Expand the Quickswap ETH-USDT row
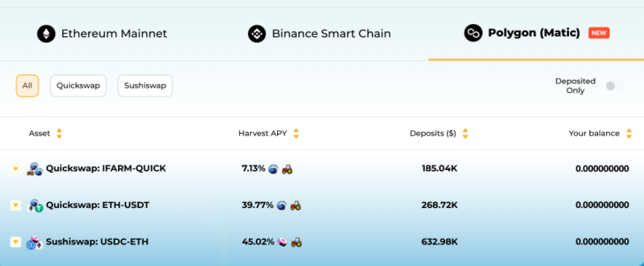Viewport: 644px width, 266px height. 15,205
